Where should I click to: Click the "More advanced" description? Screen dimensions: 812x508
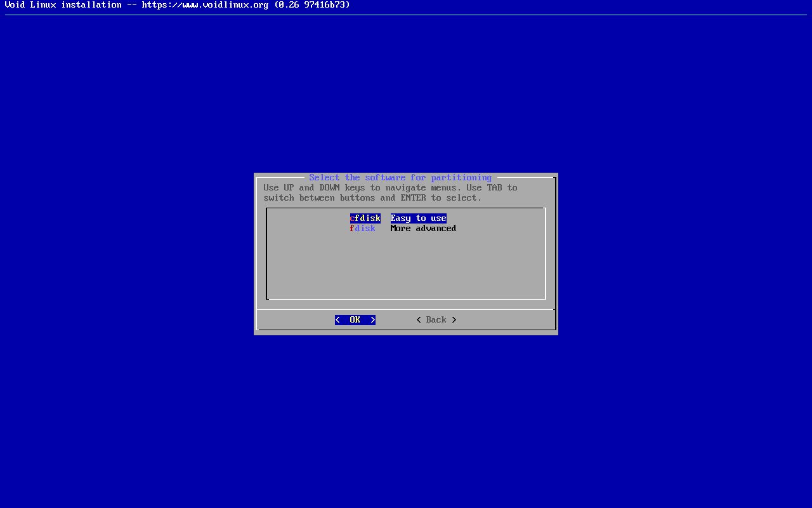pyautogui.click(x=423, y=229)
